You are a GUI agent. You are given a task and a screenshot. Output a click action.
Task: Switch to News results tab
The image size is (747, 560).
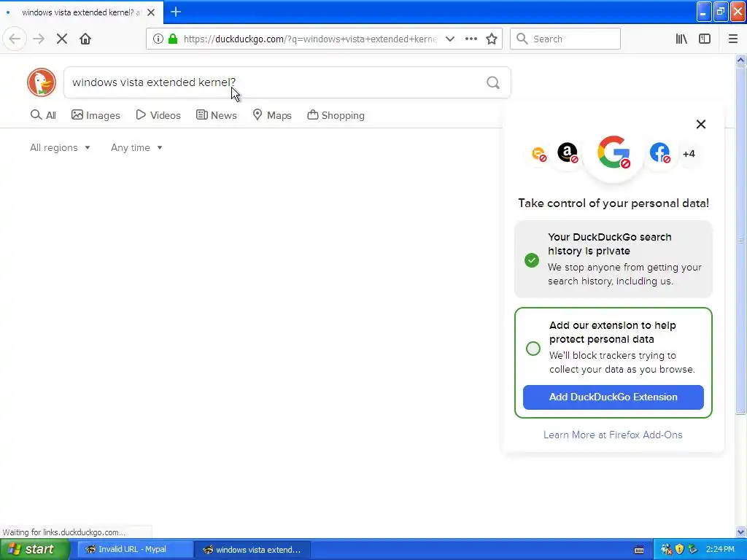pyautogui.click(x=216, y=115)
